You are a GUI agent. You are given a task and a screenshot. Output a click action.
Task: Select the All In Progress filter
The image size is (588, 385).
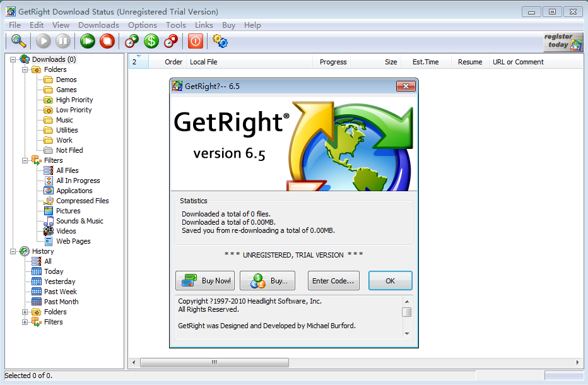pyautogui.click(x=78, y=181)
